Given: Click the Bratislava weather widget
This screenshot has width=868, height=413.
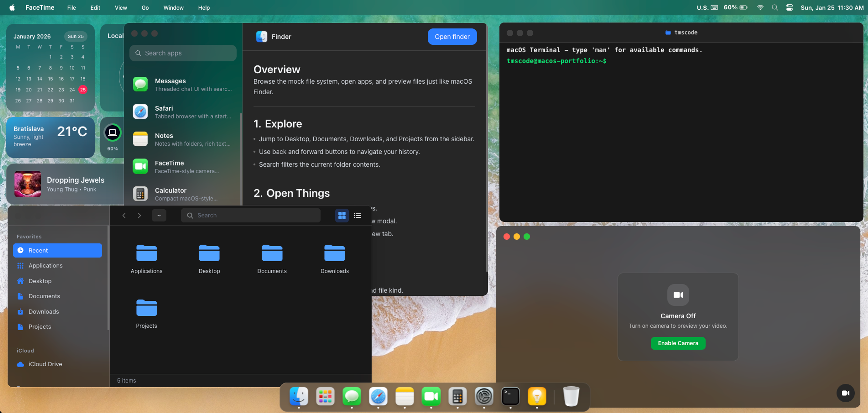Looking at the screenshot, I should coord(50,137).
